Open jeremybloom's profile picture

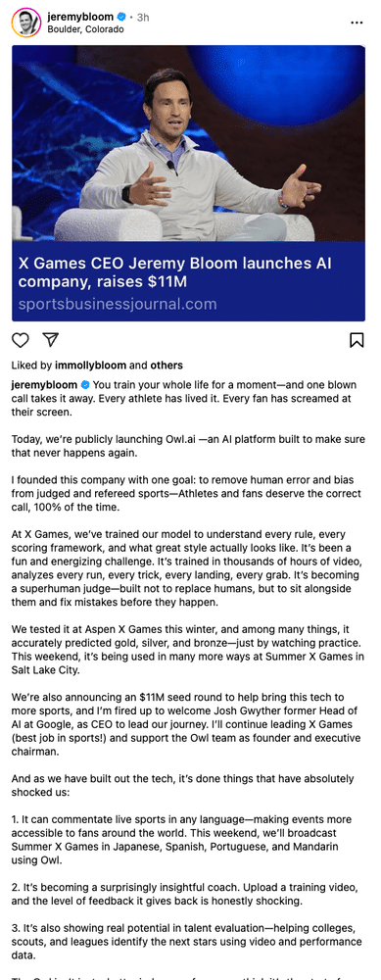coord(26,23)
